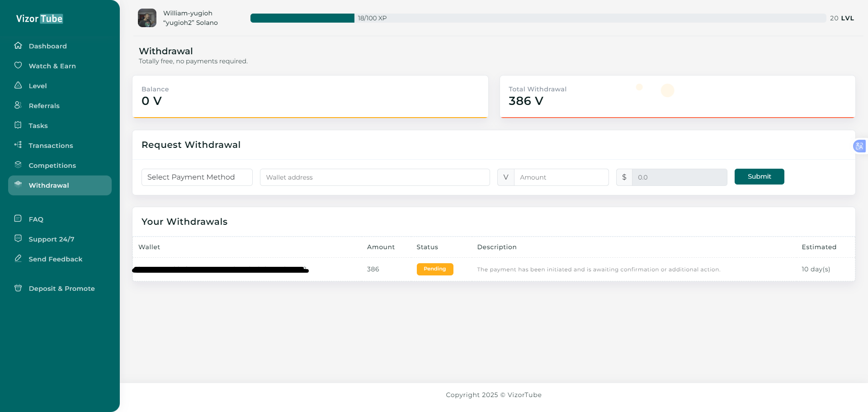
Task: Click the Level triangle icon in sidebar
Action: point(18,85)
